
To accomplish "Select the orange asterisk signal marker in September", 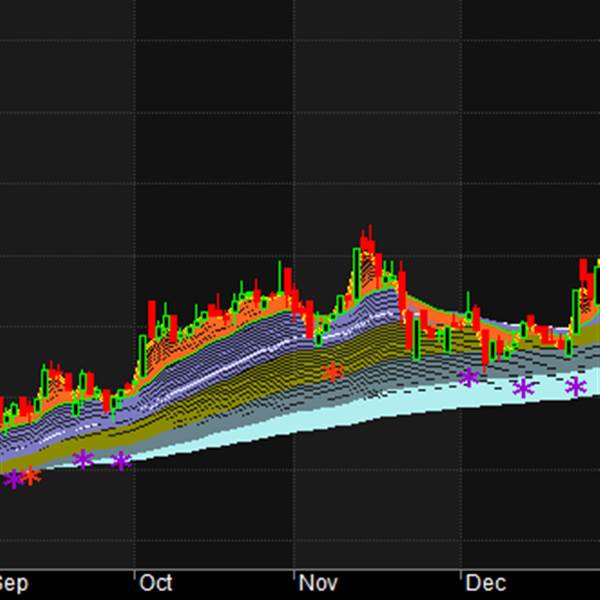I will [31, 476].
